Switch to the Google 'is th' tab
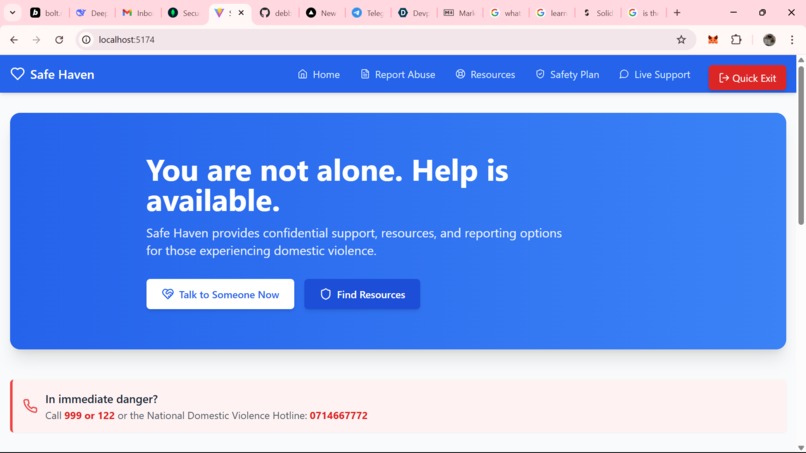 coord(644,13)
